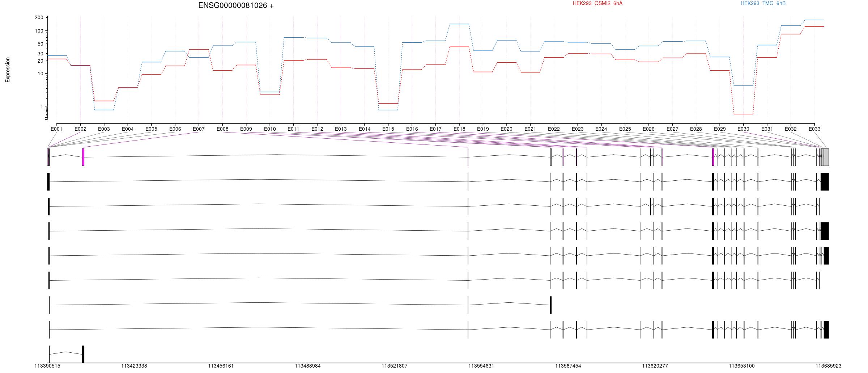
Task: Click y-axis tick value 30
Action: pyautogui.click(x=41, y=54)
